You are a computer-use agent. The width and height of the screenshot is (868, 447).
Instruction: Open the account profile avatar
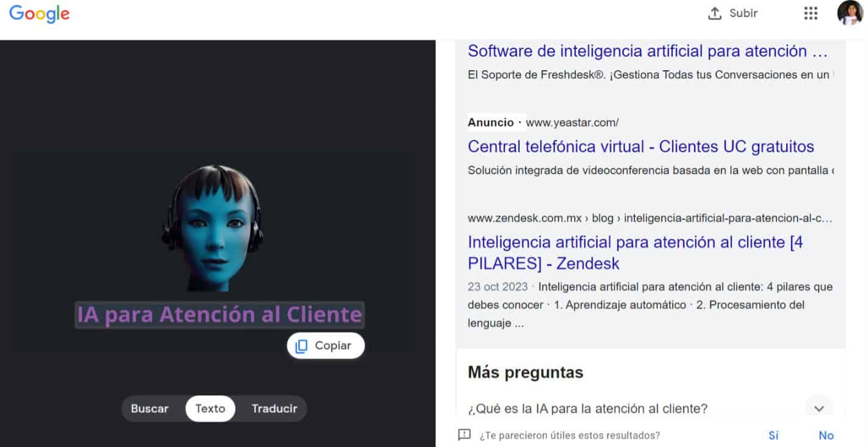(x=850, y=13)
